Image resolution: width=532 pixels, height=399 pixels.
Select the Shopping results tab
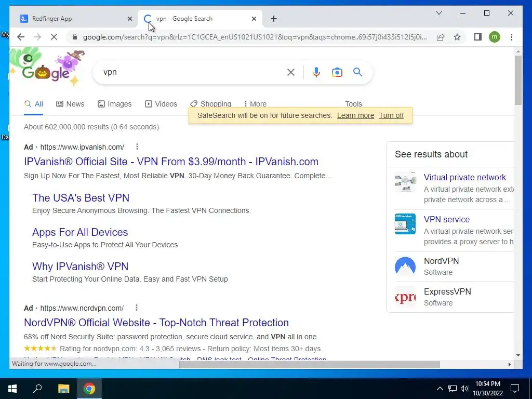point(211,104)
